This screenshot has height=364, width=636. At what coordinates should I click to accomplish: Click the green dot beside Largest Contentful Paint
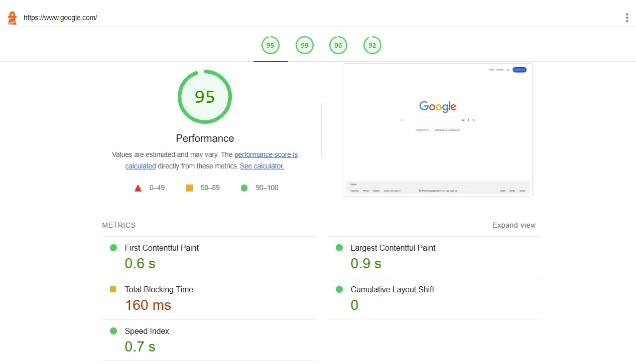(339, 248)
